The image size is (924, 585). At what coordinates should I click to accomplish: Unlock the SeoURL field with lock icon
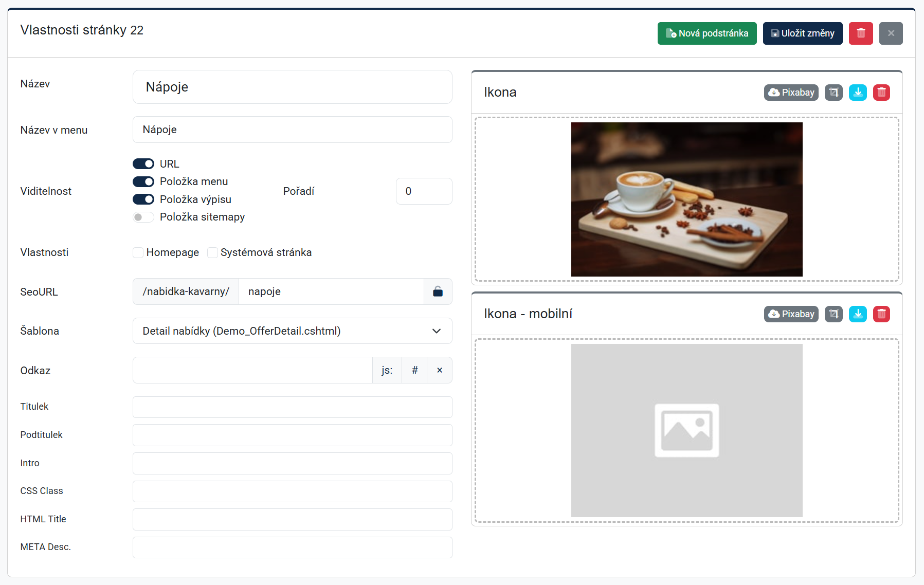[438, 291]
